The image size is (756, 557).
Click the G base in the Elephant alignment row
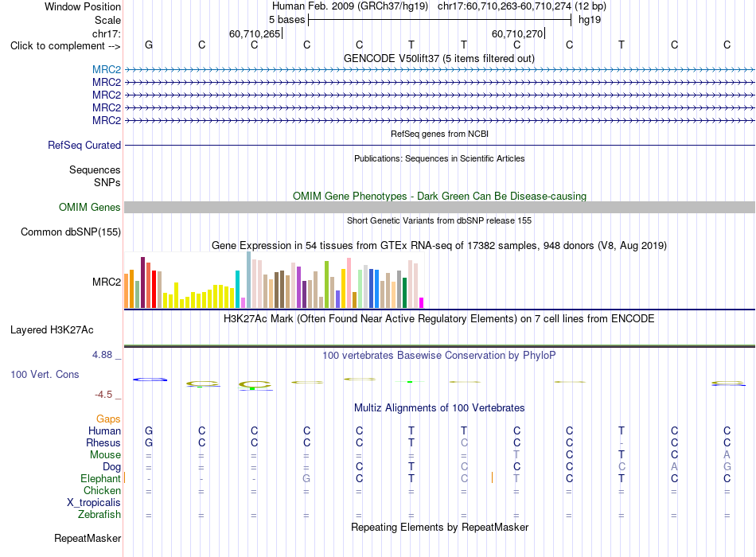(x=306, y=478)
